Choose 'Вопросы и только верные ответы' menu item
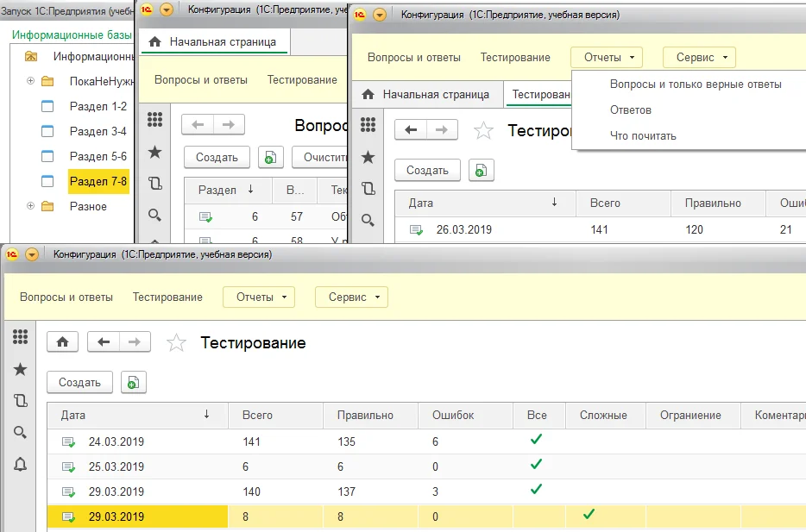 coord(695,84)
